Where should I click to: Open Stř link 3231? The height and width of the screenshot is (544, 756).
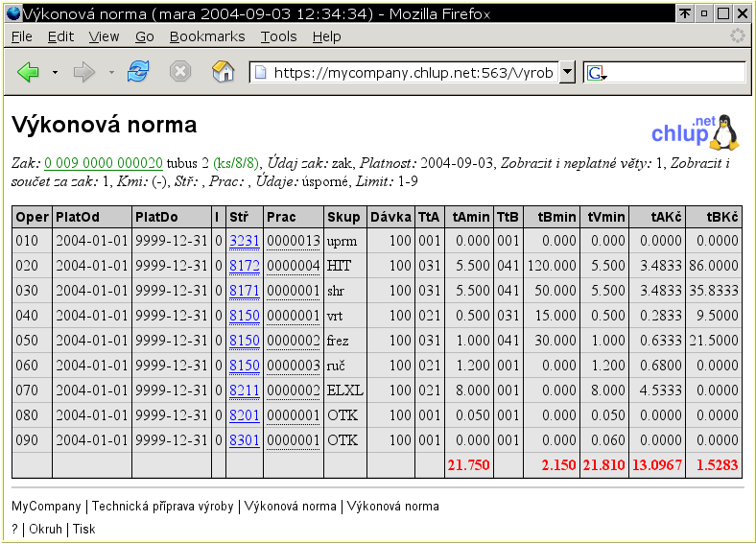pos(245,241)
